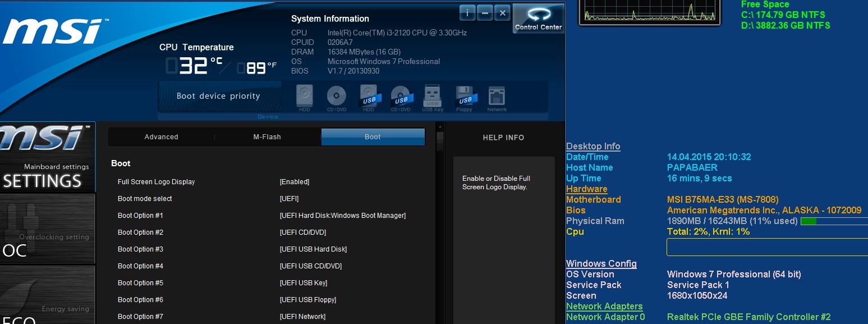Image resolution: width=868 pixels, height=324 pixels.
Task: Open Boot Option #3 [UEFI USB Hard Disk] value
Action: click(313, 249)
